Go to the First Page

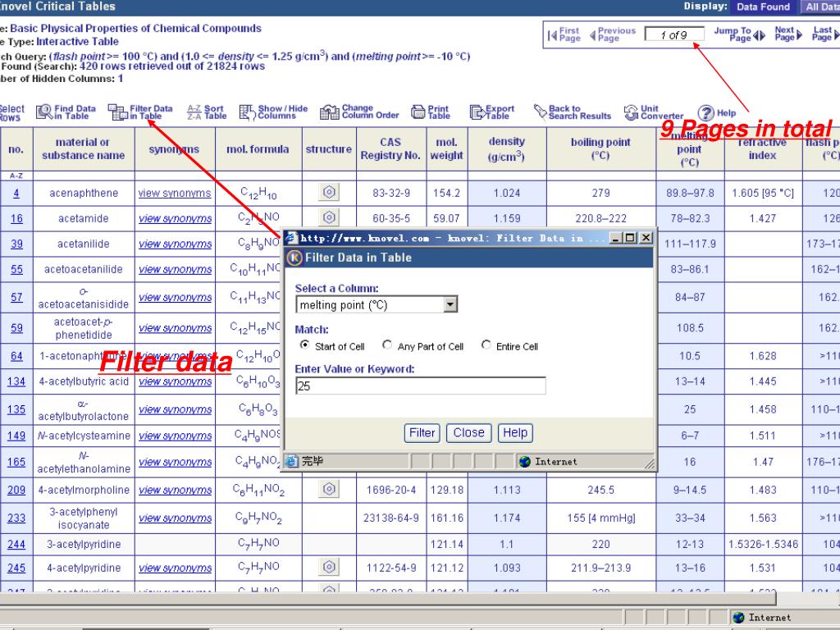[x=564, y=34]
